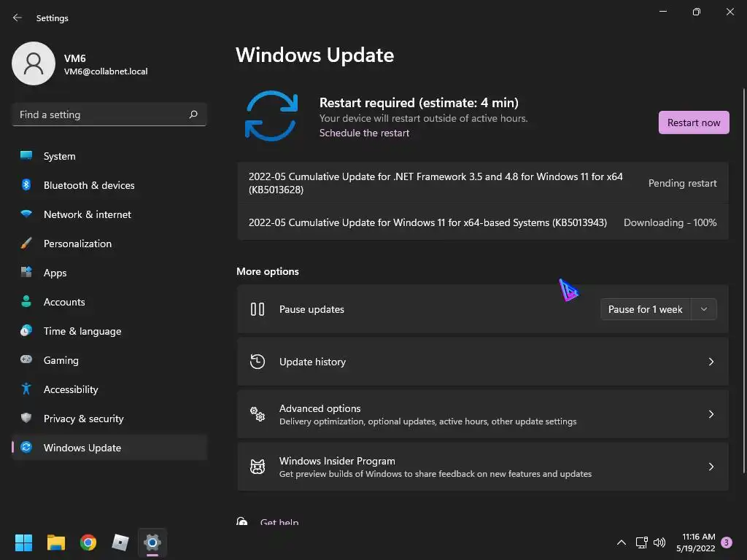Image resolution: width=747 pixels, height=560 pixels.
Task: Select Personalization in the sidebar
Action: (x=109, y=244)
